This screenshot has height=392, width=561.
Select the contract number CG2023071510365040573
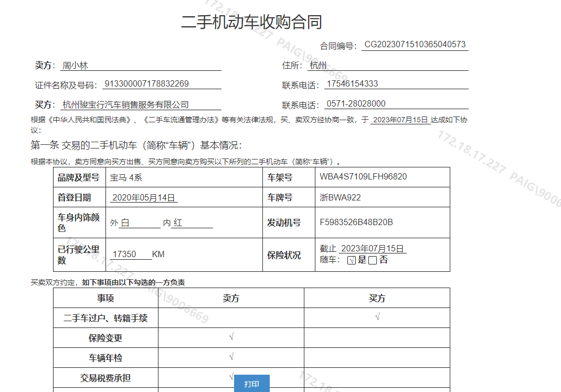click(415, 45)
